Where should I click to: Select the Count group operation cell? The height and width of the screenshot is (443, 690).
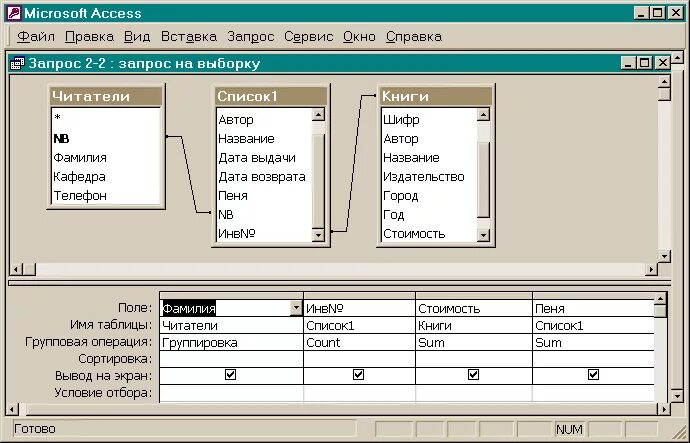[x=359, y=342]
